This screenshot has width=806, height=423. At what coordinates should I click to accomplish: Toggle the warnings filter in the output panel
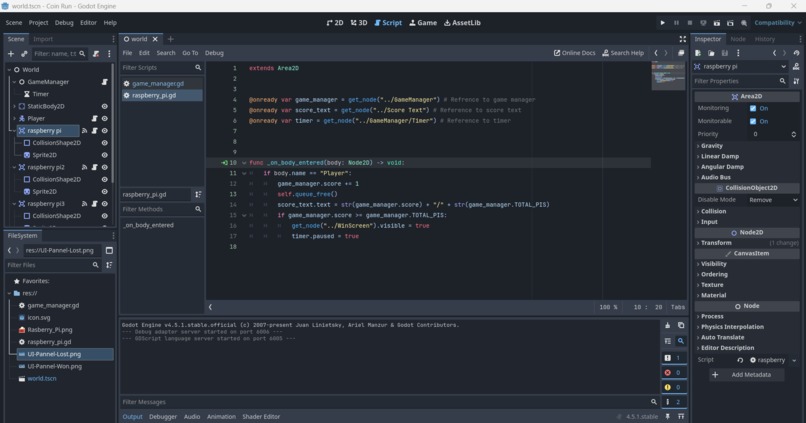click(673, 387)
